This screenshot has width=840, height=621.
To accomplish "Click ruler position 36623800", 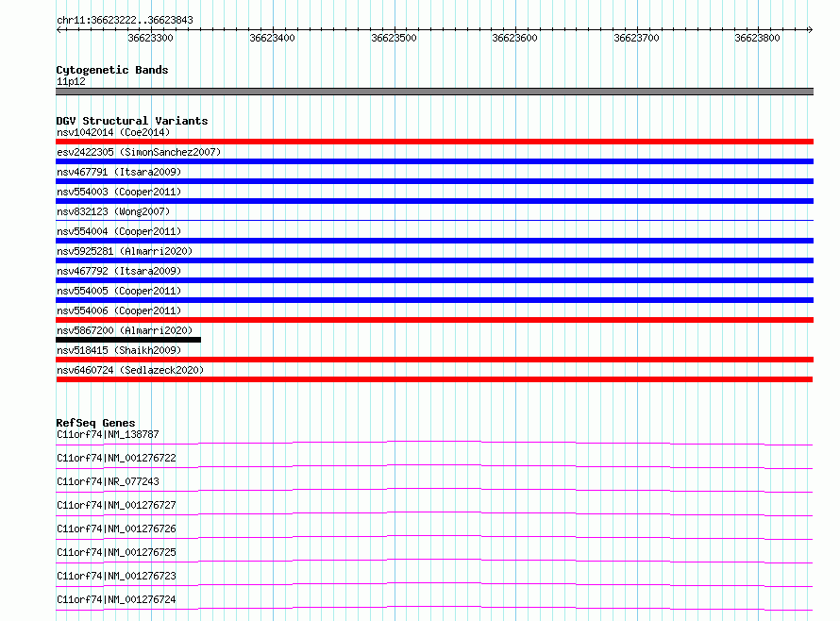I will click(757, 38).
